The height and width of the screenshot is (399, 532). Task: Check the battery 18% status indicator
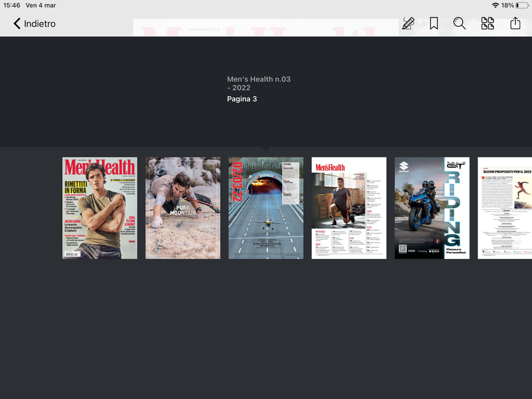(x=514, y=5)
